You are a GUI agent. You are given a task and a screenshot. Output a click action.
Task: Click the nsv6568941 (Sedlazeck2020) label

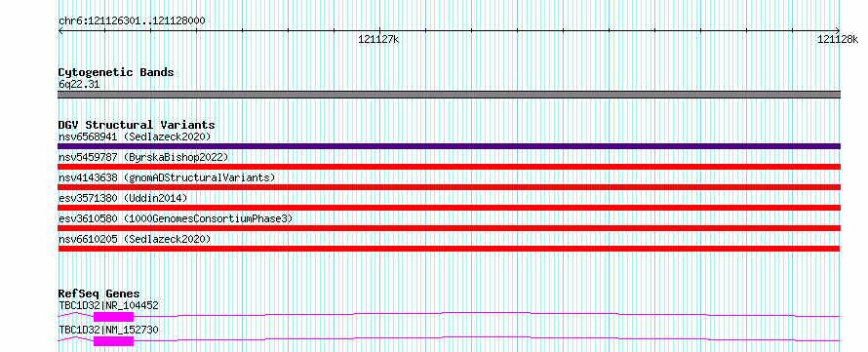[135, 137]
